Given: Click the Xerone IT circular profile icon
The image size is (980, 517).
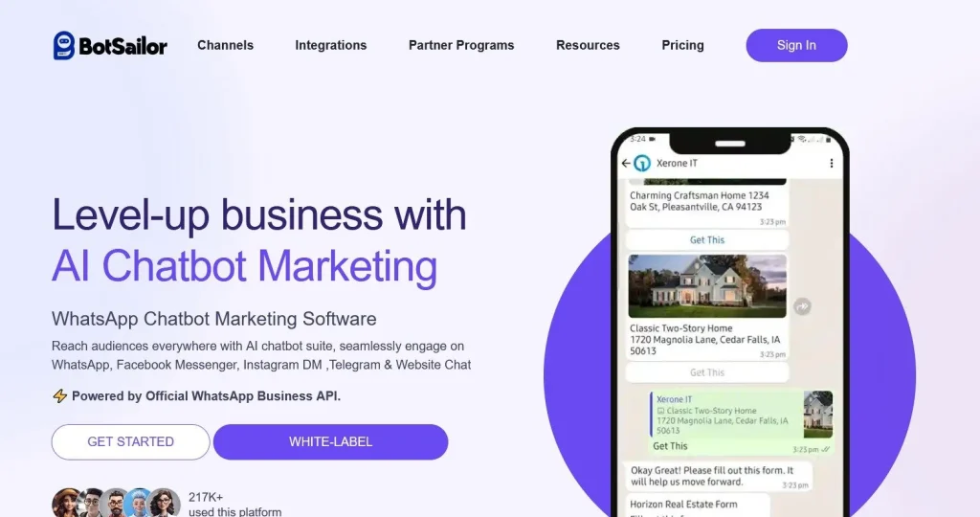Looking at the screenshot, I should (642, 163).
